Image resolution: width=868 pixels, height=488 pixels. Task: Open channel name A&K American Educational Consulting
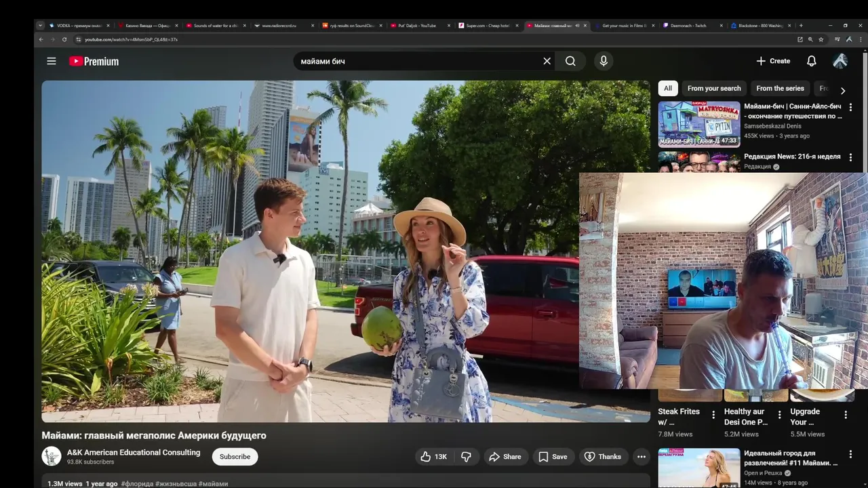(x=134, y=452)
